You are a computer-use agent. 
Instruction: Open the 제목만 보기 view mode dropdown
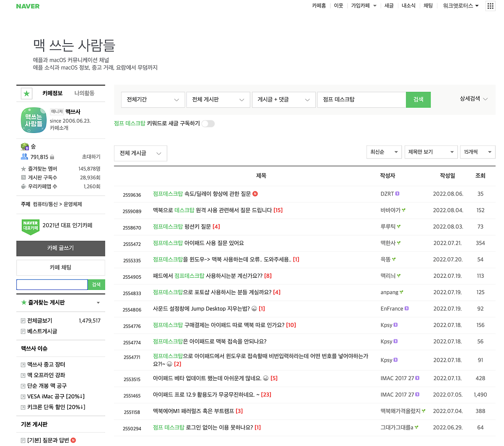431,152
